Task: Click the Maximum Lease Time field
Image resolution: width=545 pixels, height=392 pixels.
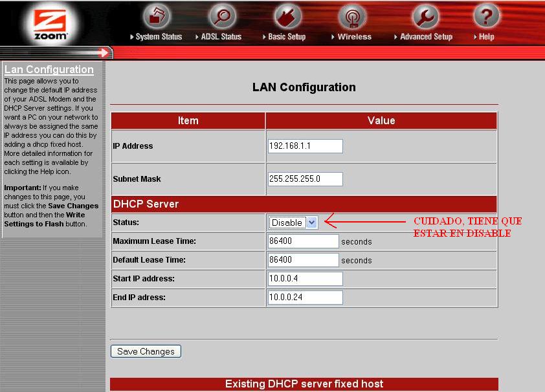Action: (x=303, y=241)
